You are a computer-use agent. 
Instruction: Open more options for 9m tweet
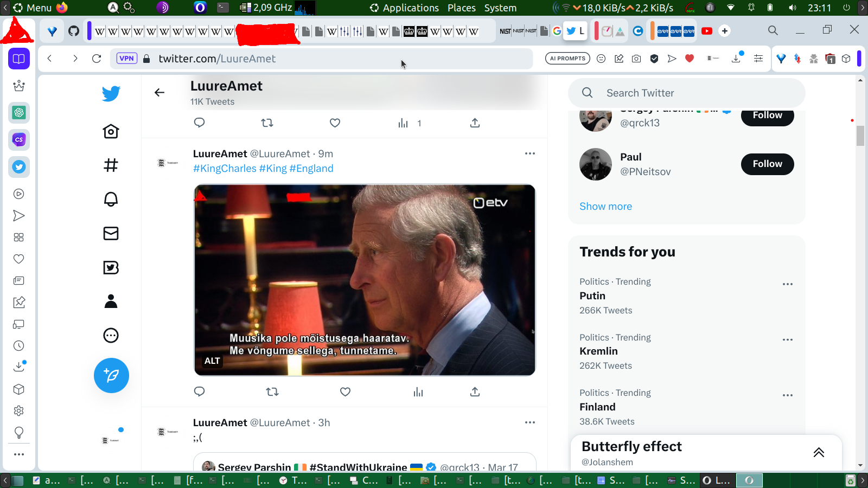tap(530, 153)
